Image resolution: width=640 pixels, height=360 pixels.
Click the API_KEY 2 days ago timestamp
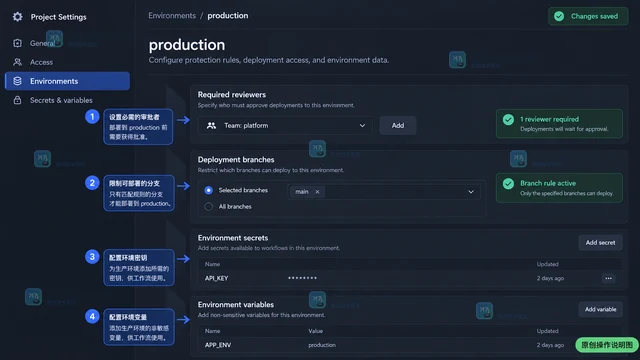[x=550, y=278]
